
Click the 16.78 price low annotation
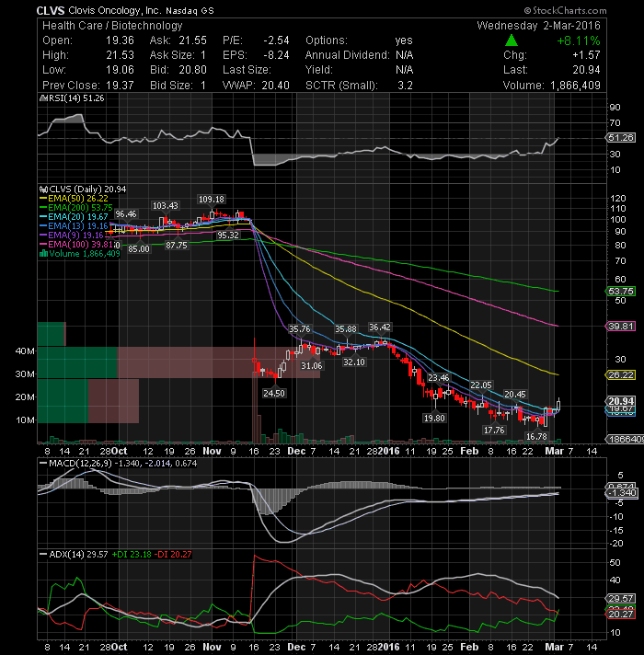click(536, 437)
